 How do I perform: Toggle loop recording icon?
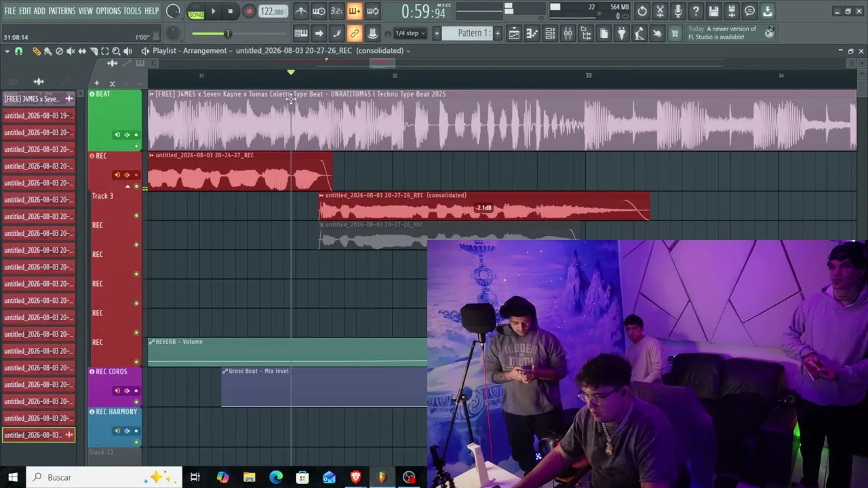coord(372,11)
